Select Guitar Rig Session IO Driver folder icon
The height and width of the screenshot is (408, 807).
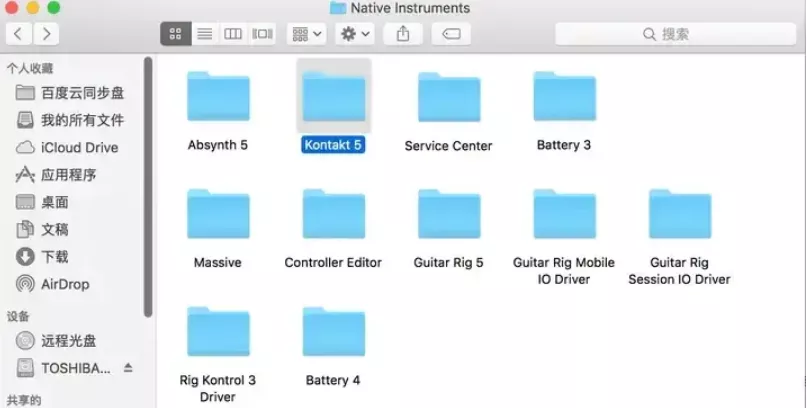click(x=680, y=214)
